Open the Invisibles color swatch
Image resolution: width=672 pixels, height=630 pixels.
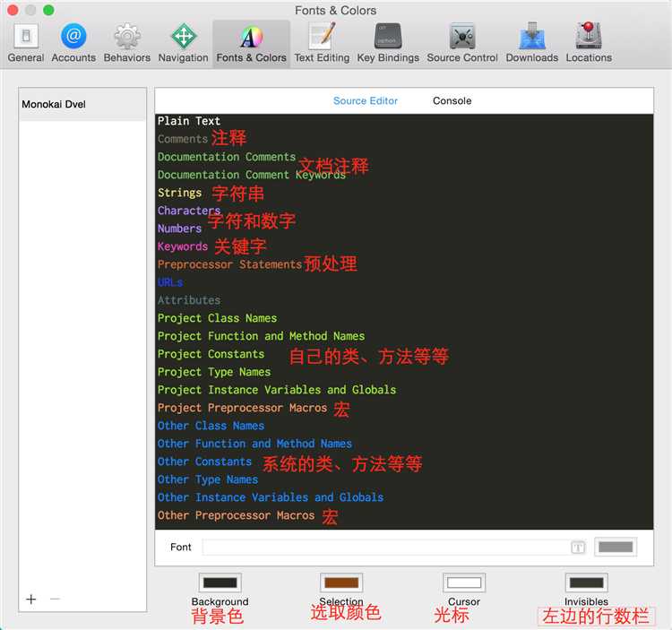[x=586, y=583]
